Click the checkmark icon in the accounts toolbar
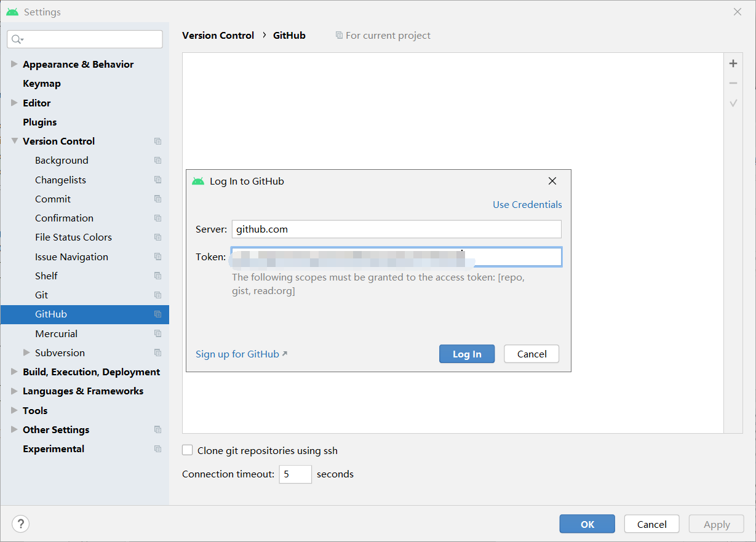This screenshot has height=542, width=756. pos(733,102)
